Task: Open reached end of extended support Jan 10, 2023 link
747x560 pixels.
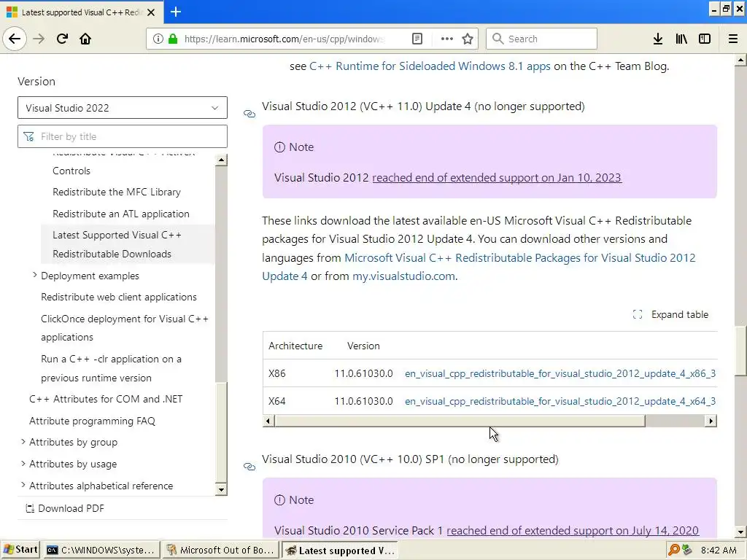Action: (497, 178)
